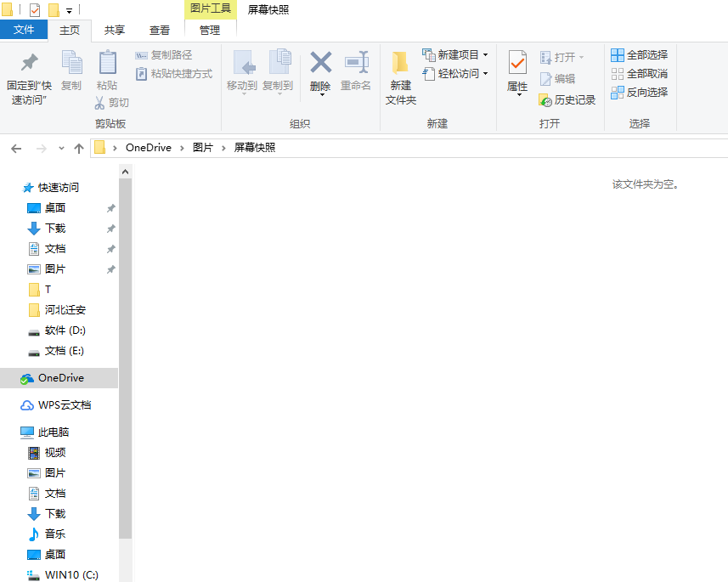Click the navigation pane scrollbar
Screen dimensions: 728x582
(126, 357)
